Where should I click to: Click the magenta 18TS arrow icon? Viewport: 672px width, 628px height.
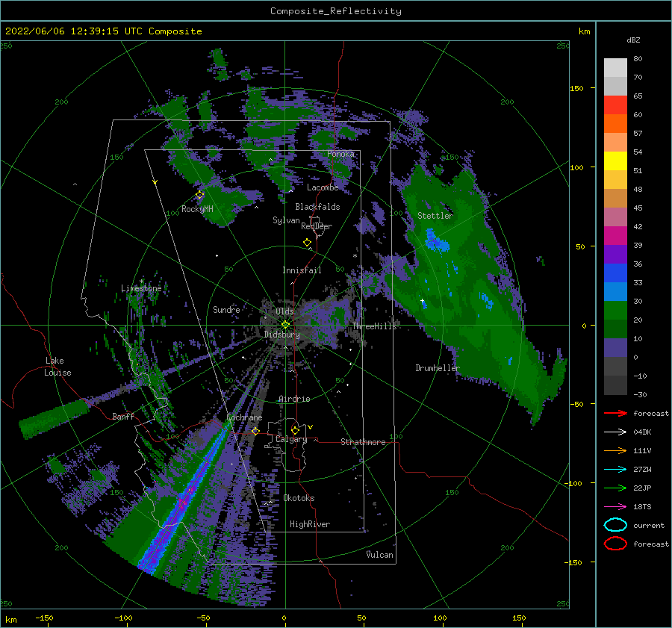[x=615, y=507]
